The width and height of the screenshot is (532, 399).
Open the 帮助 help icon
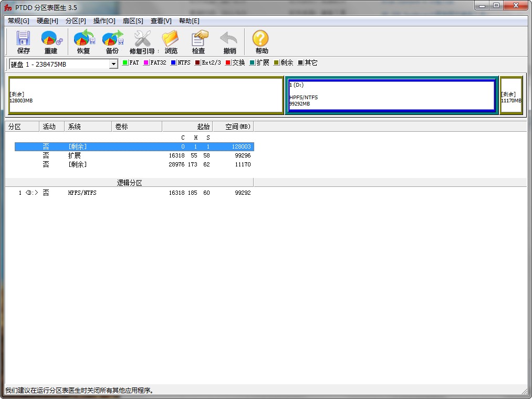[x=260, y=41]
